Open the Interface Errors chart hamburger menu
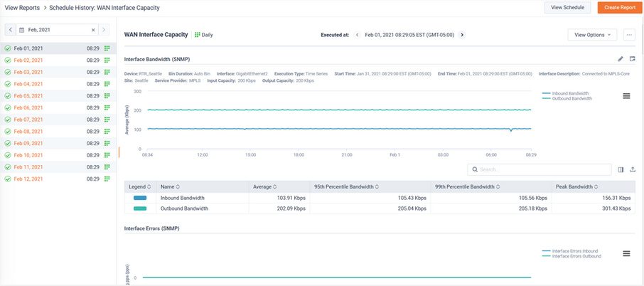Viewport: 644px width, 286px height. [626, 253]
